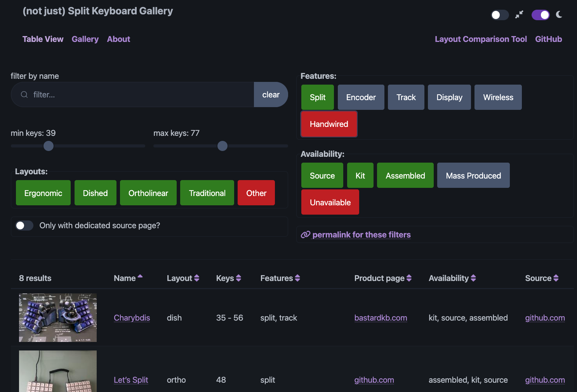The height and width of the screenshot is (392, 577).
Task: Click the chain icon beside permalink
Action: click(x=306, y=235)
